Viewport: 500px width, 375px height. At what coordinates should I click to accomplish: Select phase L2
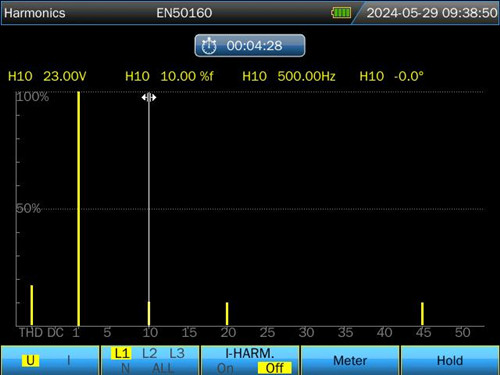tap(149, 353)
